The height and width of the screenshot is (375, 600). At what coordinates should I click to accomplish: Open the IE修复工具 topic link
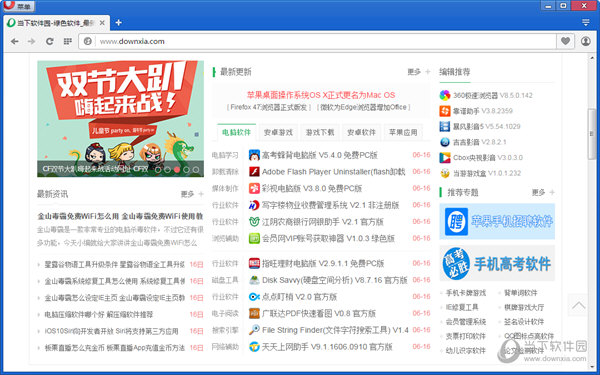462,307
